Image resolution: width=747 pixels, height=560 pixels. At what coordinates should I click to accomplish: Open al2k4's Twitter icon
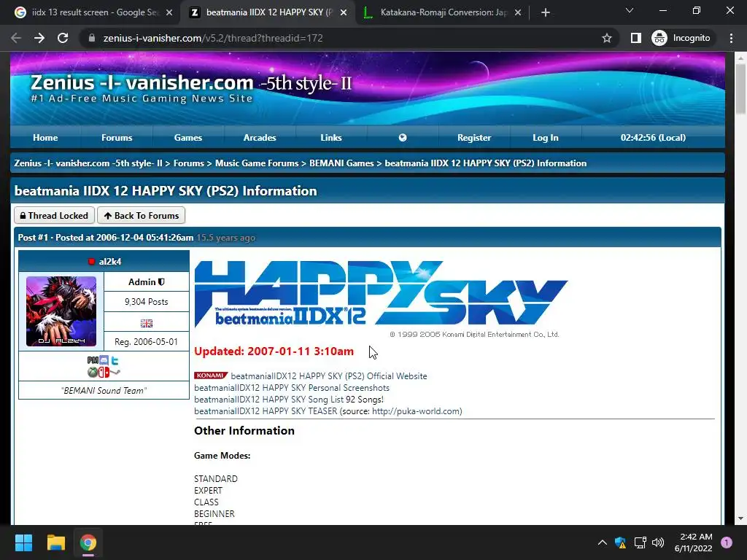tap(115, 361)
